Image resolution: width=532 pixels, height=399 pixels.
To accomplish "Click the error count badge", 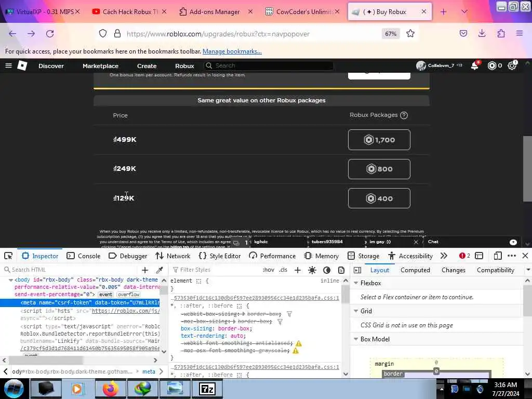I will (464, 256).
